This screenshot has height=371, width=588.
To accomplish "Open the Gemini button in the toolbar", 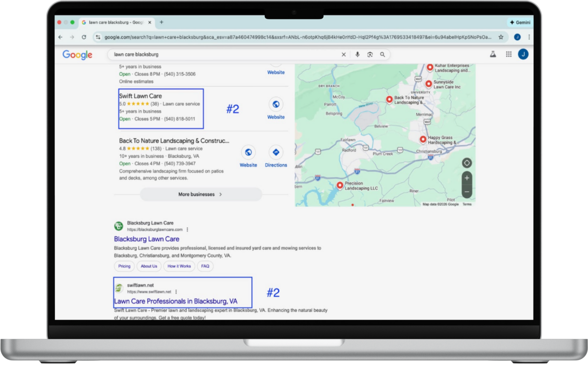I will 520,22.
